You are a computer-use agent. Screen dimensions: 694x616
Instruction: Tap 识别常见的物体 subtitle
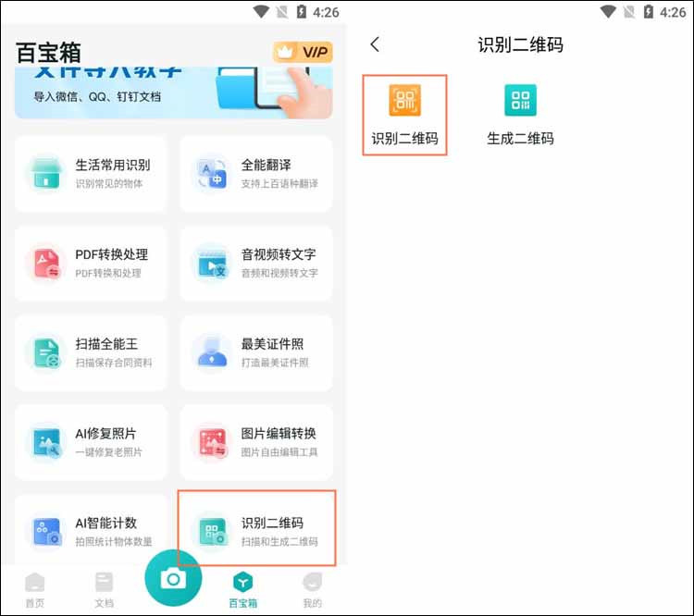[x=109, y=184]
